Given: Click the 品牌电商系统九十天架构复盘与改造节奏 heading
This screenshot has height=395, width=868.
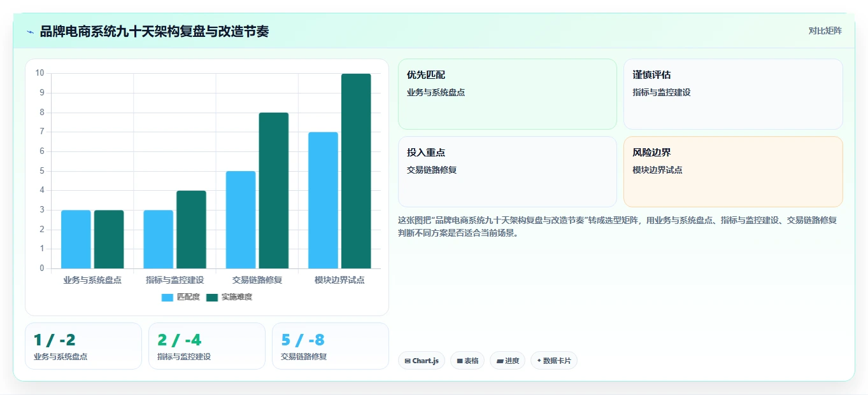Looking at the screenshot, I should [x=154, y=31].
